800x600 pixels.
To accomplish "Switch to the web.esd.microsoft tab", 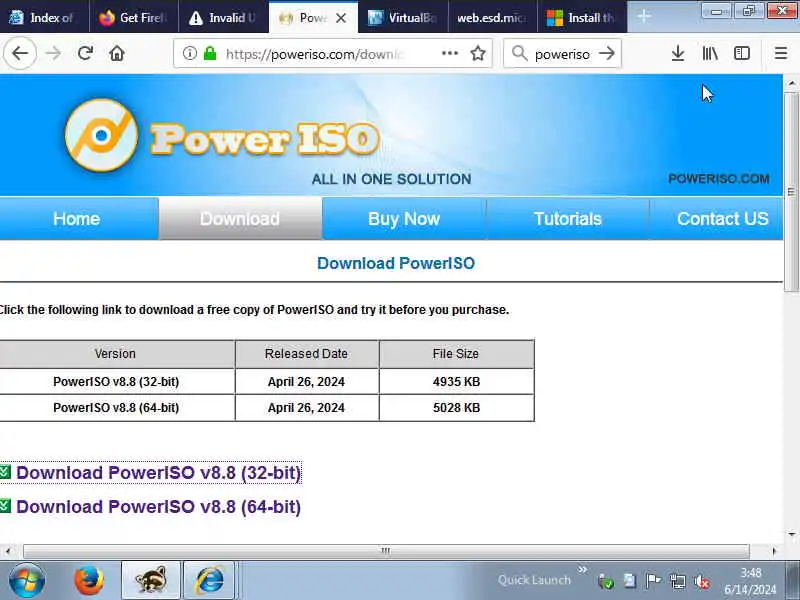I will pyautogui.click(x=493, y=17).
